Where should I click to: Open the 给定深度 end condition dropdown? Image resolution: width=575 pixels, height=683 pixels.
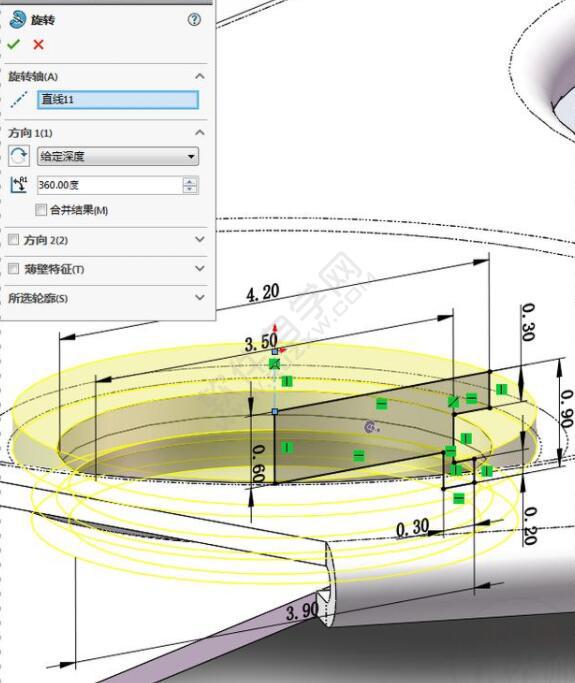pyautogui.click(x=118, y=156)
